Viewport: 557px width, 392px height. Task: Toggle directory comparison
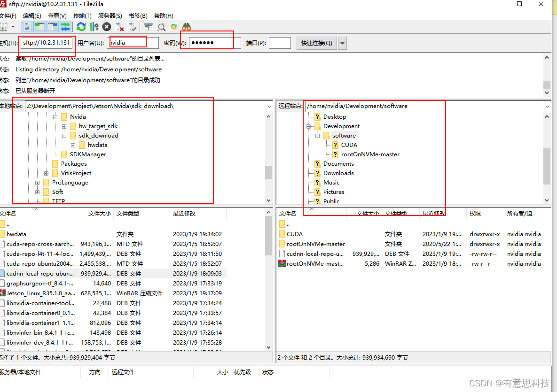click(x=161, y=27)
